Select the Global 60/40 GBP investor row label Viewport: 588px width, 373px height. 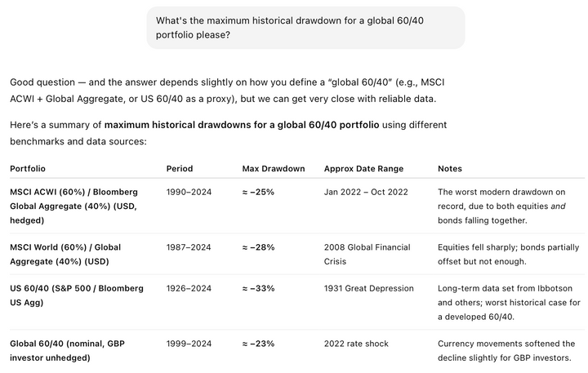(67, 350)
